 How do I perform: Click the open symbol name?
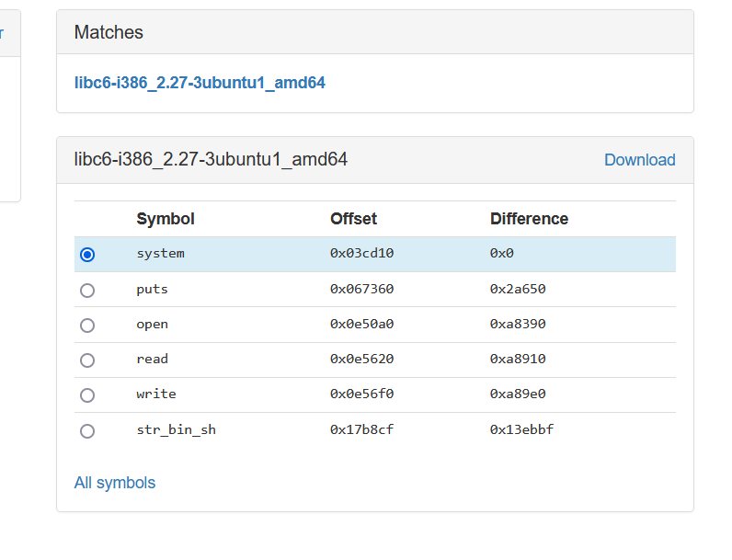(x=153, y=324)
